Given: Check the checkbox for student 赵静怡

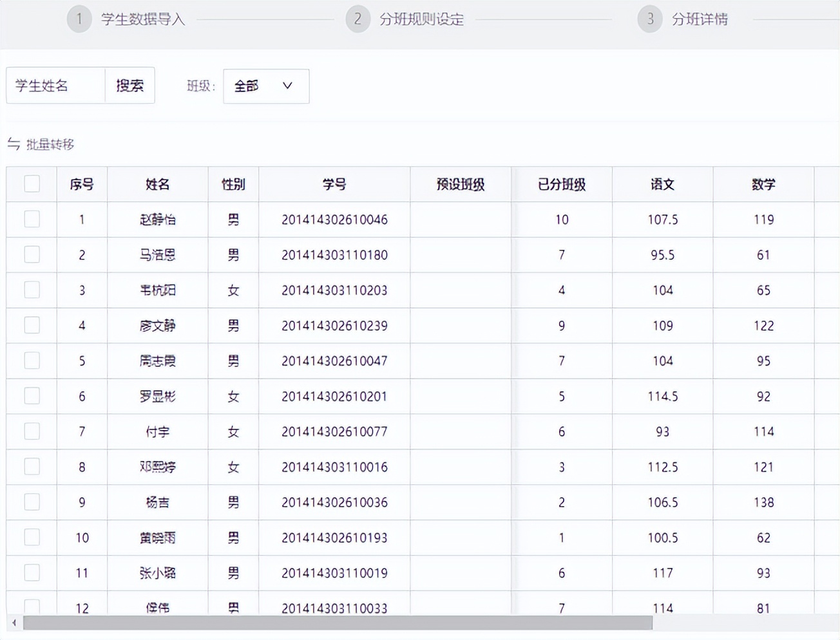Looking at the screenshot, I should 32,220.
